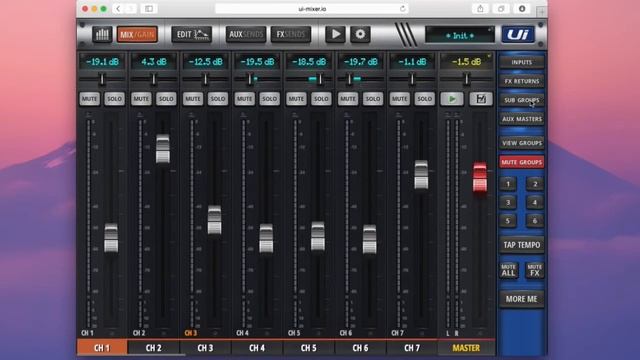Screen dimensions: 640x360
Task: Show INPUTS channels
Action: (x=522, y=62)
